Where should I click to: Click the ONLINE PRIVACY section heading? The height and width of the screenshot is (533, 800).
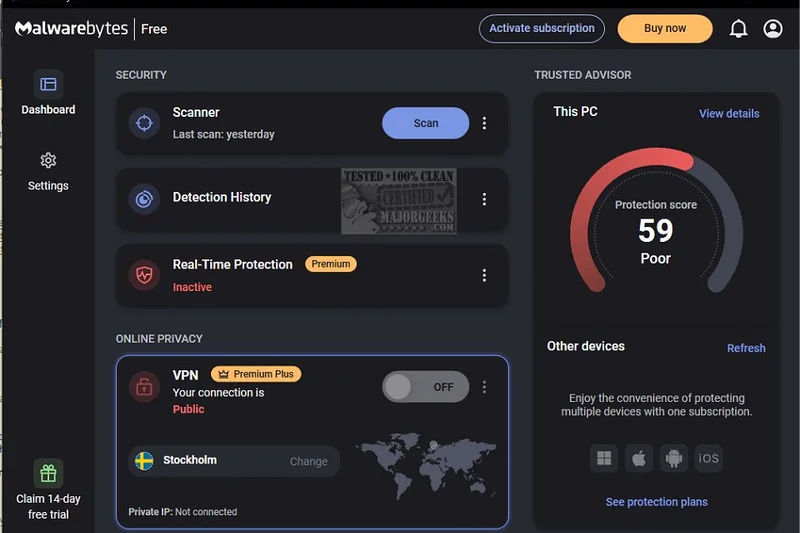(x=159, y=339)
